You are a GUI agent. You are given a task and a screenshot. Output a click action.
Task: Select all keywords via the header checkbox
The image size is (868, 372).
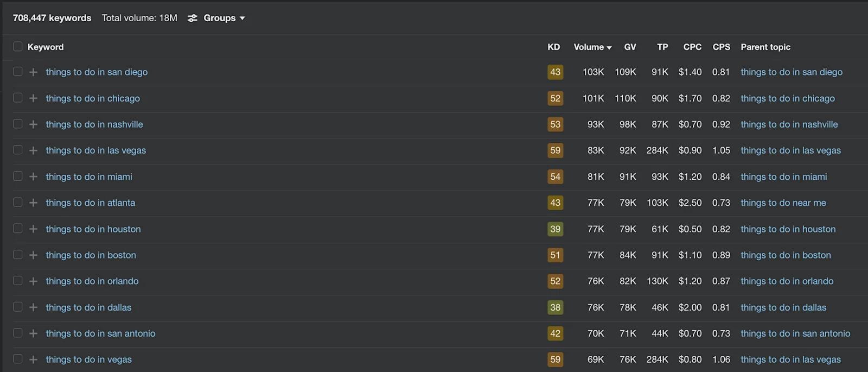tap(17, 47)
